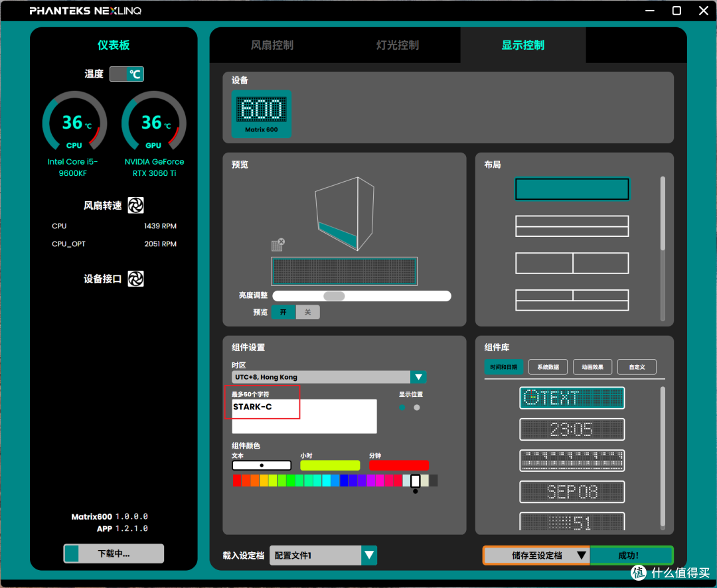
Task: Click the 下载中... download button
Action: pos(114,553)
